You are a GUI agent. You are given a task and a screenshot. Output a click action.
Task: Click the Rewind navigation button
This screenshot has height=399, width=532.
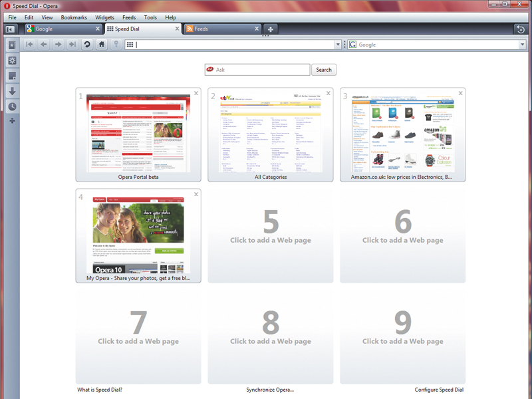point(29,45)
